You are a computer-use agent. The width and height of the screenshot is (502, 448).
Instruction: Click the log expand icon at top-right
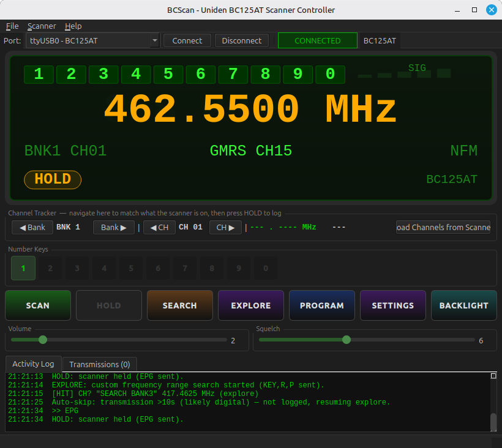click(493, 376)
